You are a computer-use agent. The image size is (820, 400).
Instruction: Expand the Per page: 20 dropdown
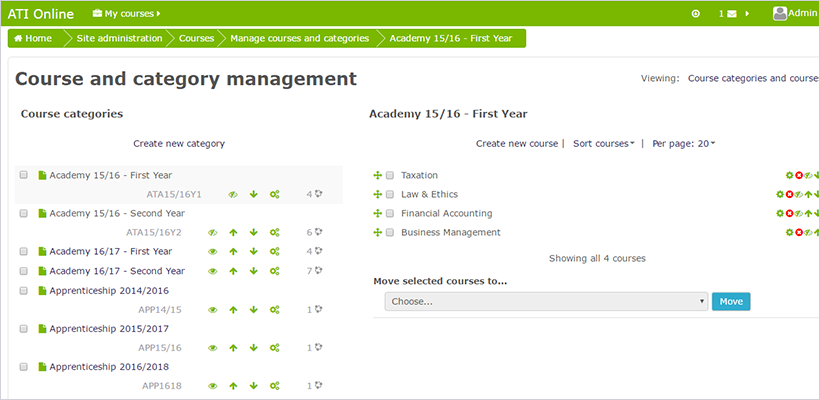(683, 144)
